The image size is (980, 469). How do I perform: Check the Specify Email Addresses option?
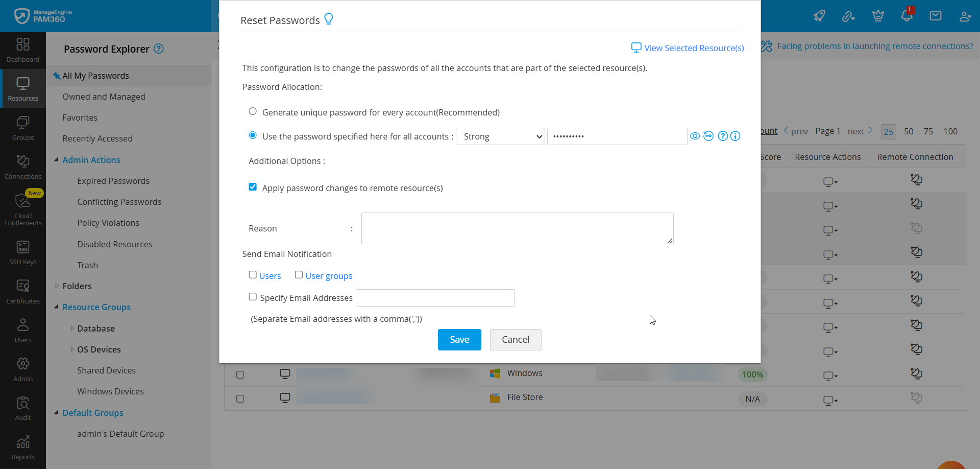(253, 296)
